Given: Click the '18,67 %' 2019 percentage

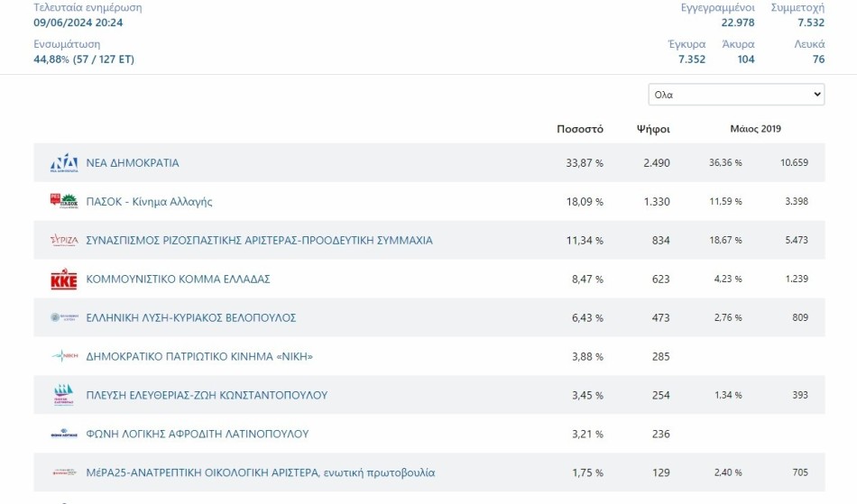Looking at the screenshot, I should (x=725, y=240).
